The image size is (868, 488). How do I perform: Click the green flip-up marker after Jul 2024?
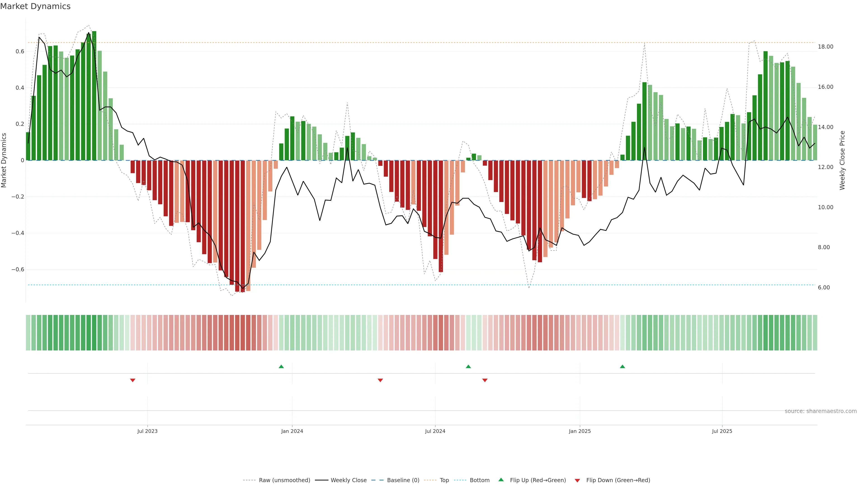tap(468, 366)
